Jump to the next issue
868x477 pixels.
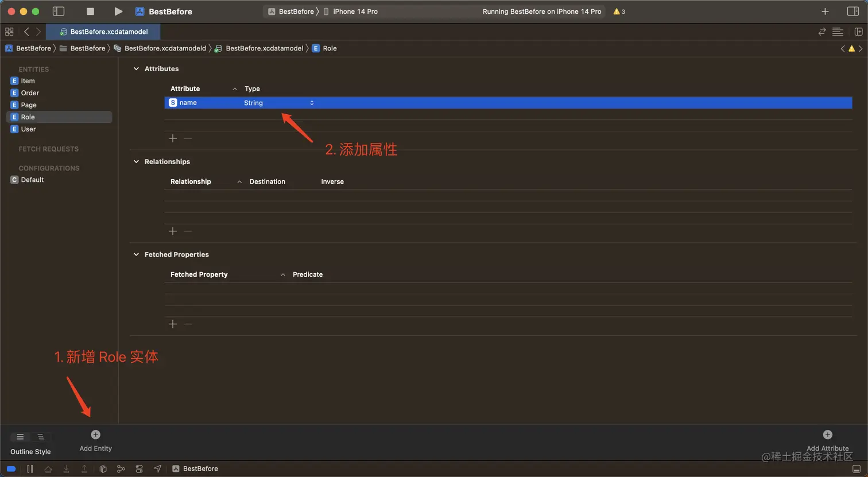[861, 49]
